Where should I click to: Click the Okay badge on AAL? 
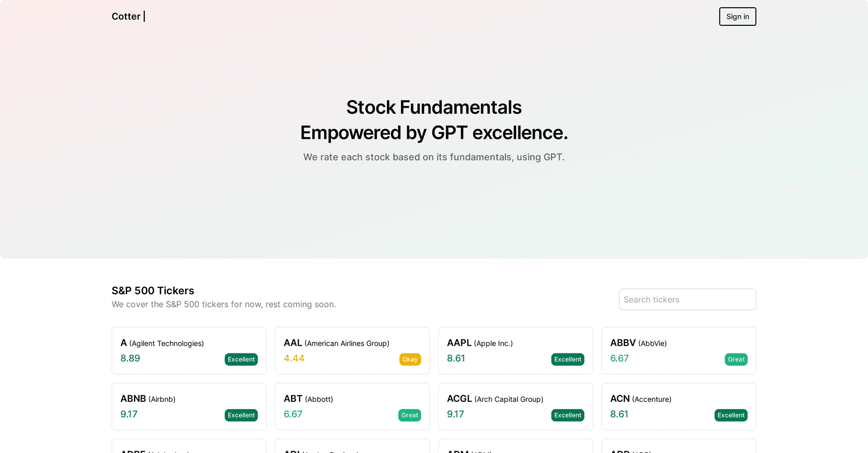click(410, 359)
